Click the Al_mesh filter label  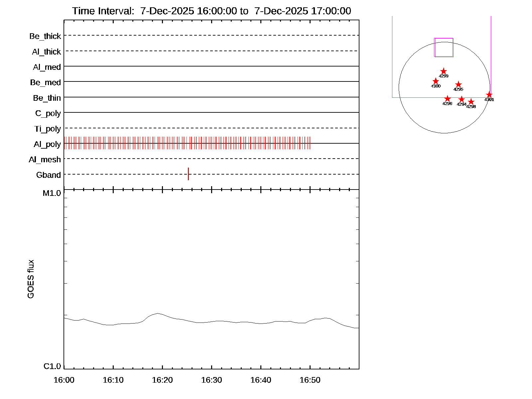[45, 160]
